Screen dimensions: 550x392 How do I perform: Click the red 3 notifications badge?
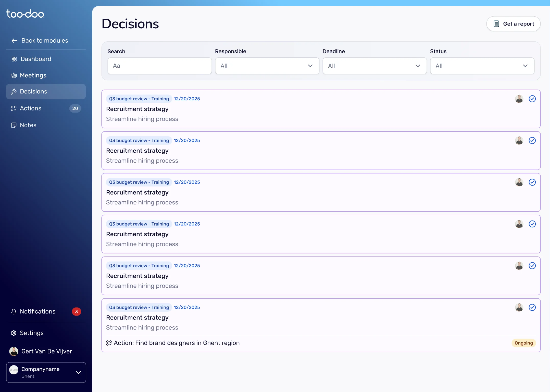[x=76, y=312]
